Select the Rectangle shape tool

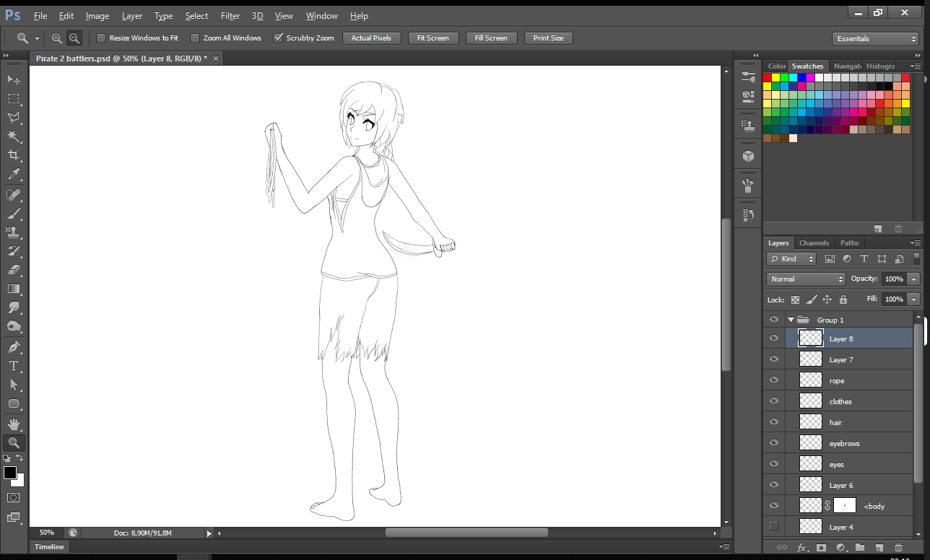pos(14,403)
